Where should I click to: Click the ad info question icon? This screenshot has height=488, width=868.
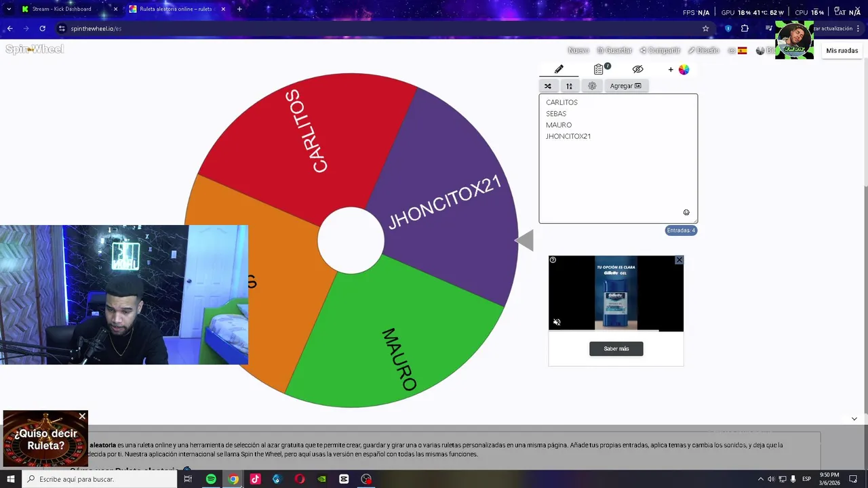pos(553,260)
